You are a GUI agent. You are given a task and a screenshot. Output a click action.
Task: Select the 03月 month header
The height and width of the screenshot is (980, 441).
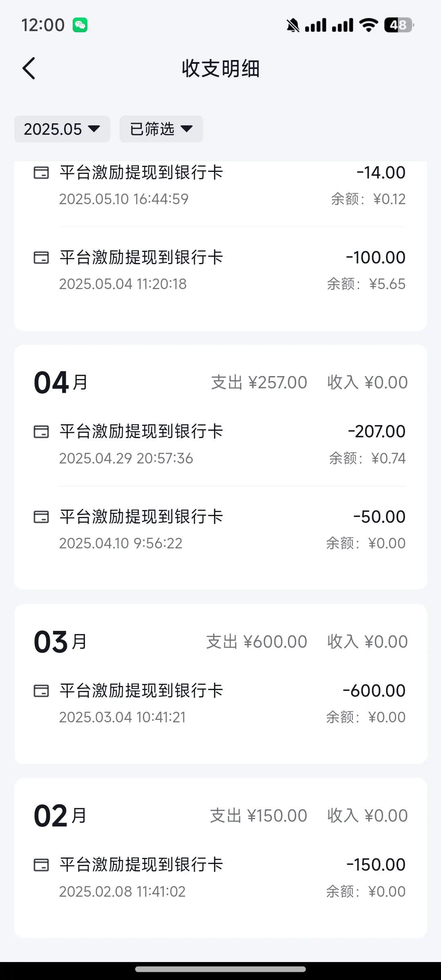[x=60, y=642]
